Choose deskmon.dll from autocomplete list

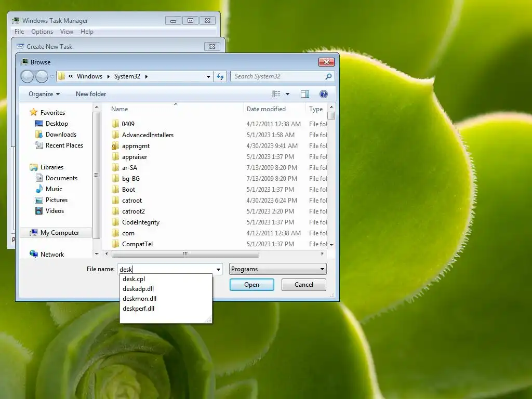click(166, 299)
